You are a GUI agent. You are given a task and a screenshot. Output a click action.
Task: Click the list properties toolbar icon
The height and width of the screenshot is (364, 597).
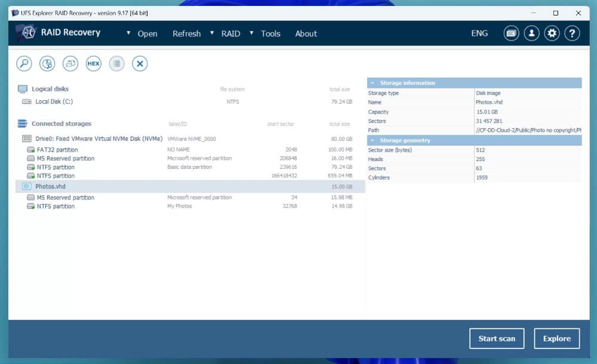click(x=116, y=64)
